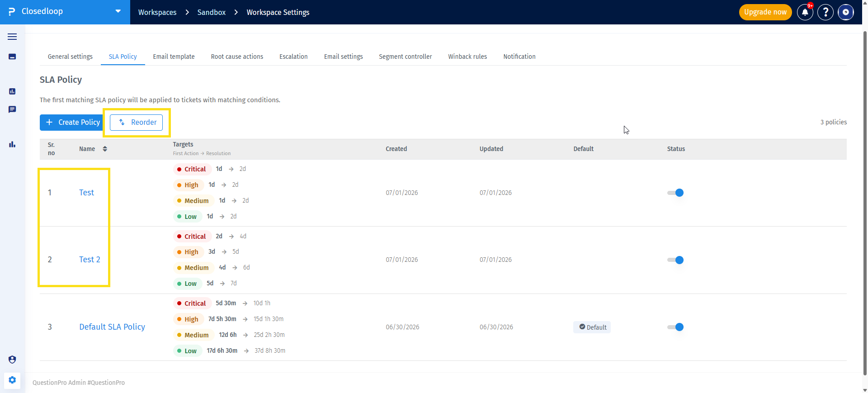Screen dimensions: 868x393
Task: Expand the Closedloop product dropdown
Action: 118,11
